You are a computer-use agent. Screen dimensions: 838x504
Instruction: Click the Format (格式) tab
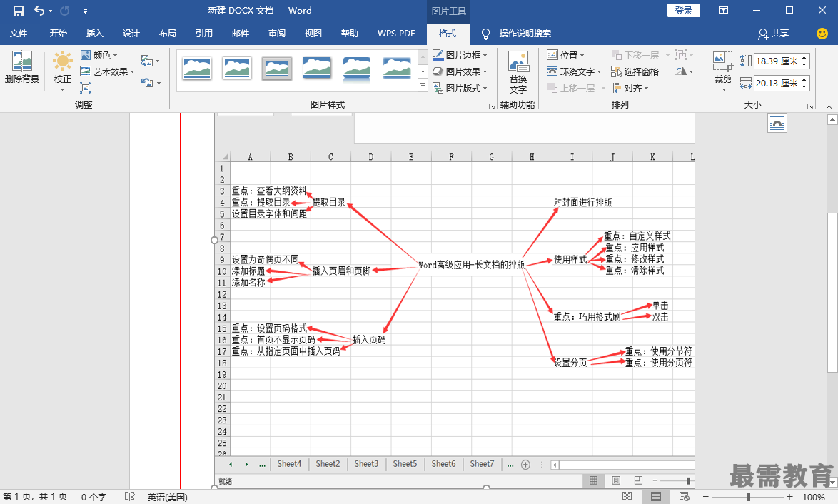(x=448, y=33)
